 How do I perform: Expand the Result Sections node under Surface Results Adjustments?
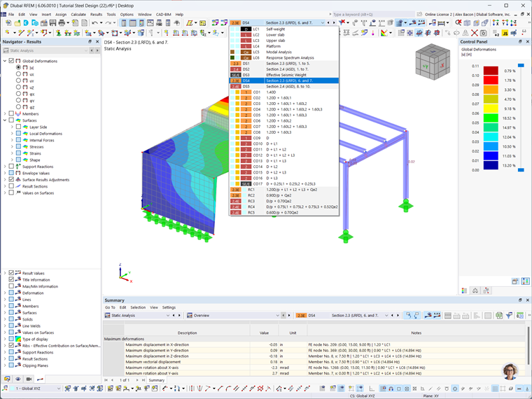(x=5, y=186)
